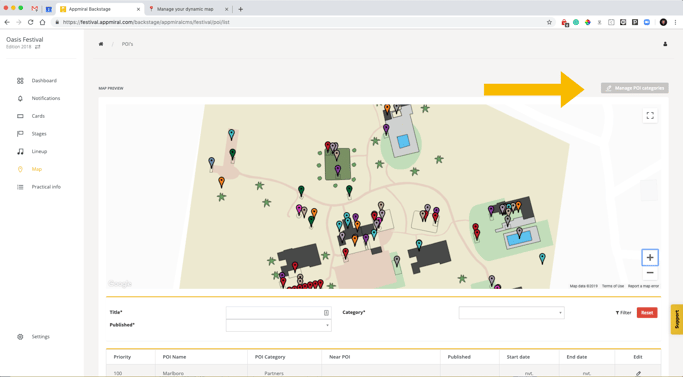Edit the Marlboro POI pencil icon
Image resolution: width=683 pixels, height=377 pixels.
pyautogui.click(x=638, y=374)
